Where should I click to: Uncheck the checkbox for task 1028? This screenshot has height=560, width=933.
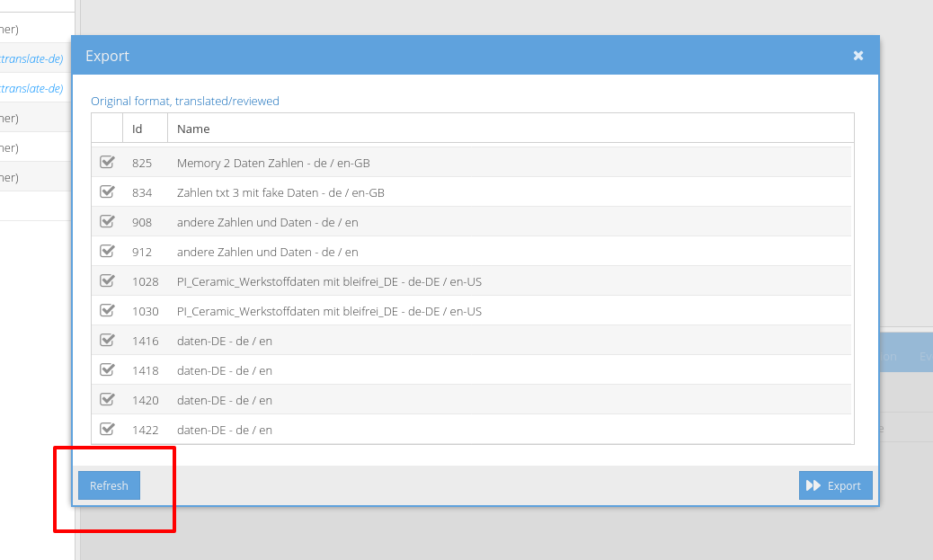(107, 281)
